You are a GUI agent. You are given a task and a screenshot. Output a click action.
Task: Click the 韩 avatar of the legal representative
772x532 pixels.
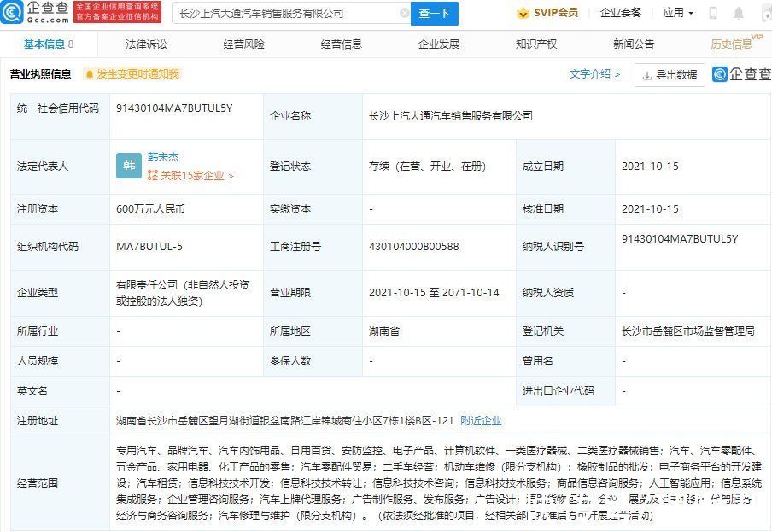pyautogui.click(x=129, y=166)
